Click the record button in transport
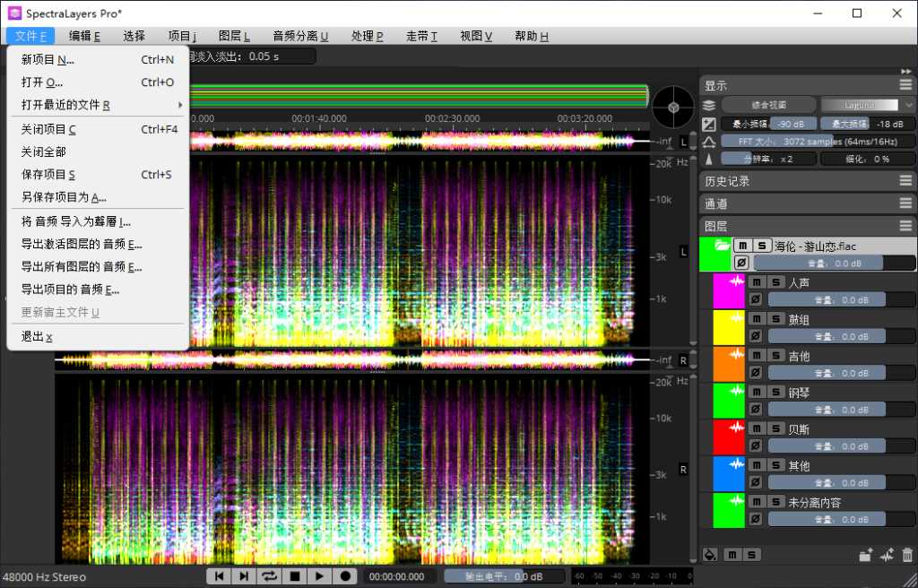Viewport: 918px width, 588px height. [345, 577]
